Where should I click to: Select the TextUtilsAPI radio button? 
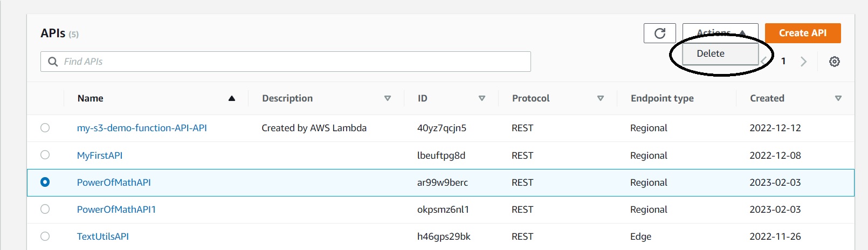pyautogui.click(x=45, y=236)
